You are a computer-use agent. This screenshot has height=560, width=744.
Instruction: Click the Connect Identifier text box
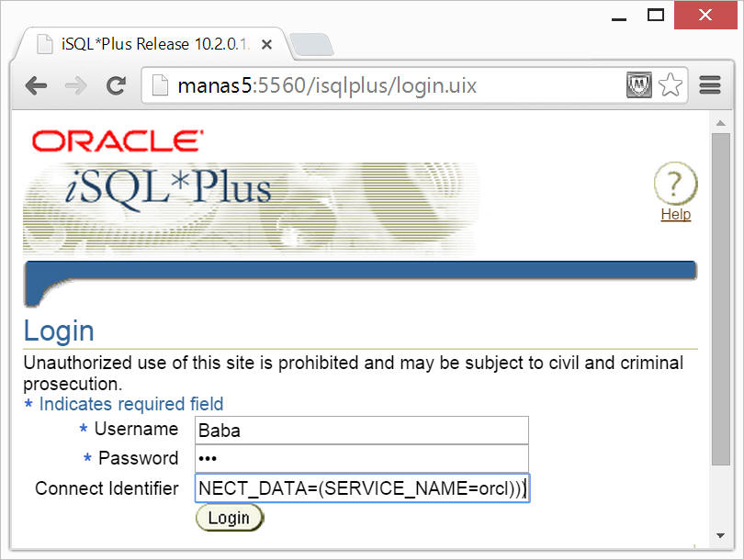click(362, 488)
